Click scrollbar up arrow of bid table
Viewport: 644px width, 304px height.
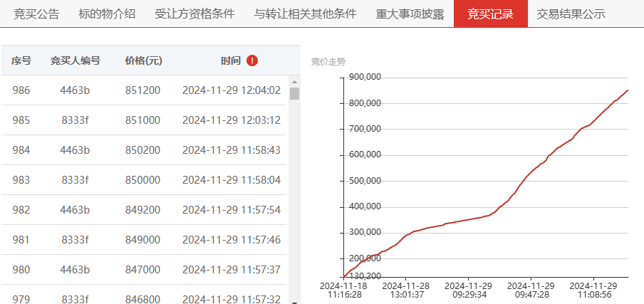click(x=294, y=81)
